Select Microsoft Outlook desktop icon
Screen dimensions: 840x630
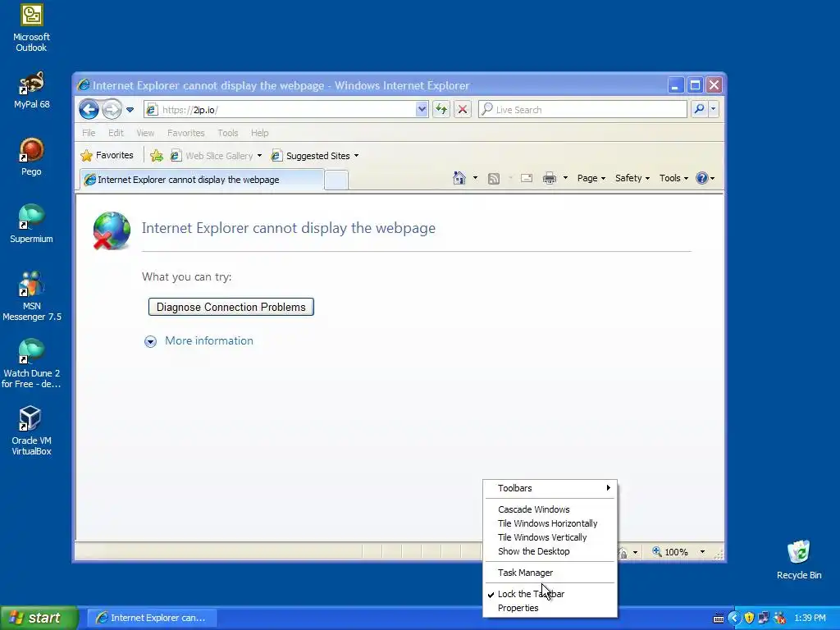(32, 28)
